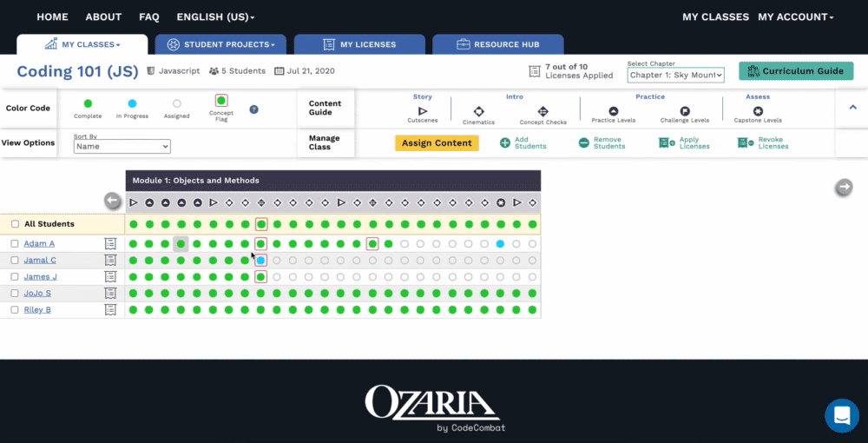Click the Revoke Licenses icon
The width and height of the screenshot is (868, 443).
coord(745,143)
